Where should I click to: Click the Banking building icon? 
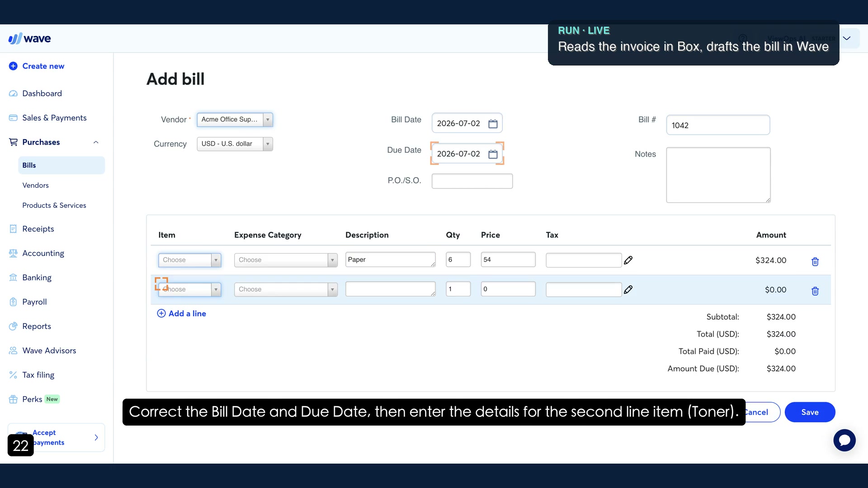coord(13,278)
